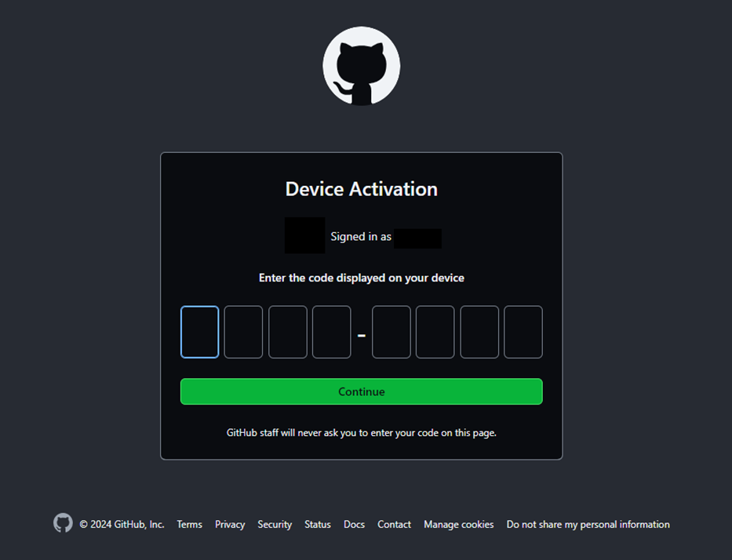
Task: Click the redacted user avatar thumbnail
Action: coord(305,235)
